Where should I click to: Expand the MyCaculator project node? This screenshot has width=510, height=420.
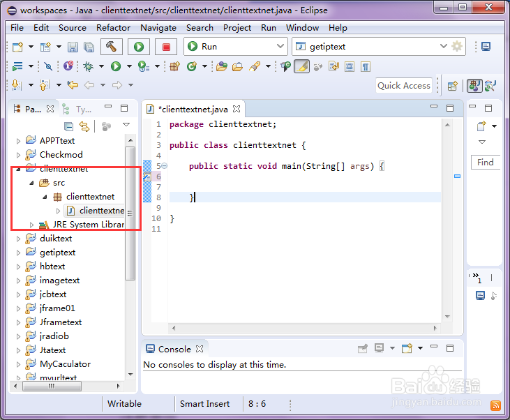[18, 364]
